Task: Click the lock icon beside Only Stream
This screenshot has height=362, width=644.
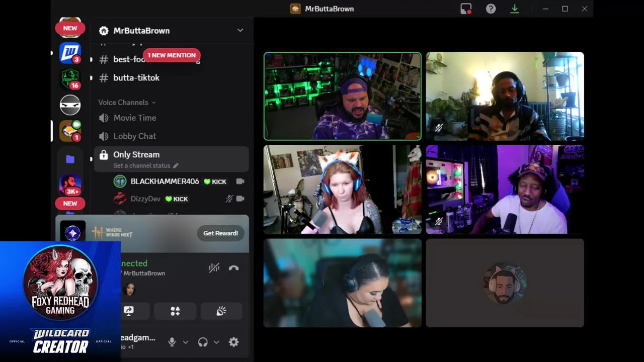Action: (104, 155)
